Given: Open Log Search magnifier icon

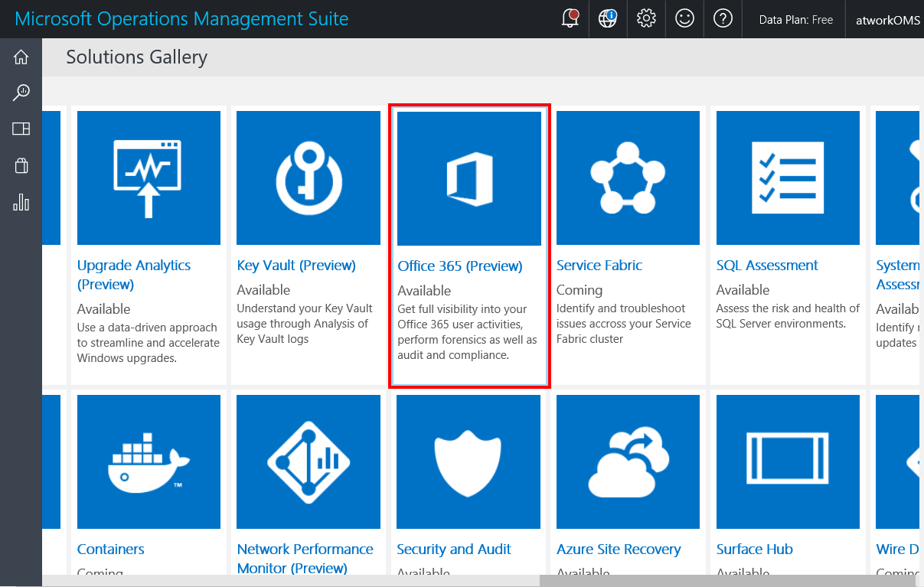Looking at the screenshot, I should pos(21,93).
